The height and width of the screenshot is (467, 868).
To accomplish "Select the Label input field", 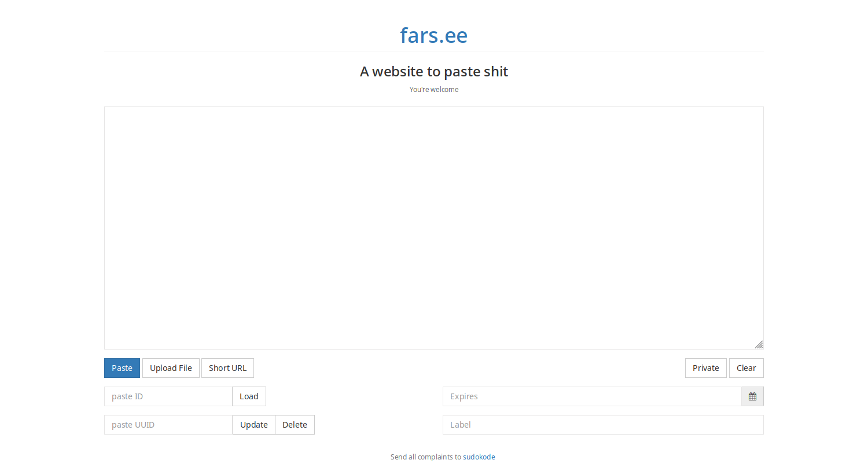I will [602, 425].
